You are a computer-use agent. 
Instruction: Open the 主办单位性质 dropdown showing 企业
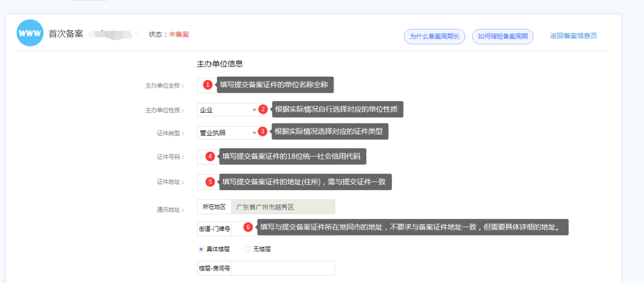pos(227,110)
